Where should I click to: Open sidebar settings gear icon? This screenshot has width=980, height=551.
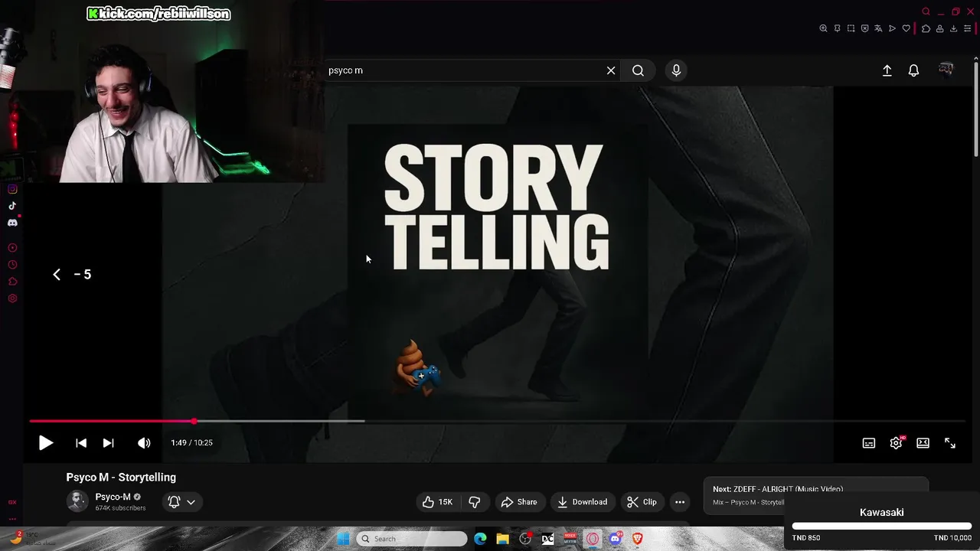pos(12,298)
